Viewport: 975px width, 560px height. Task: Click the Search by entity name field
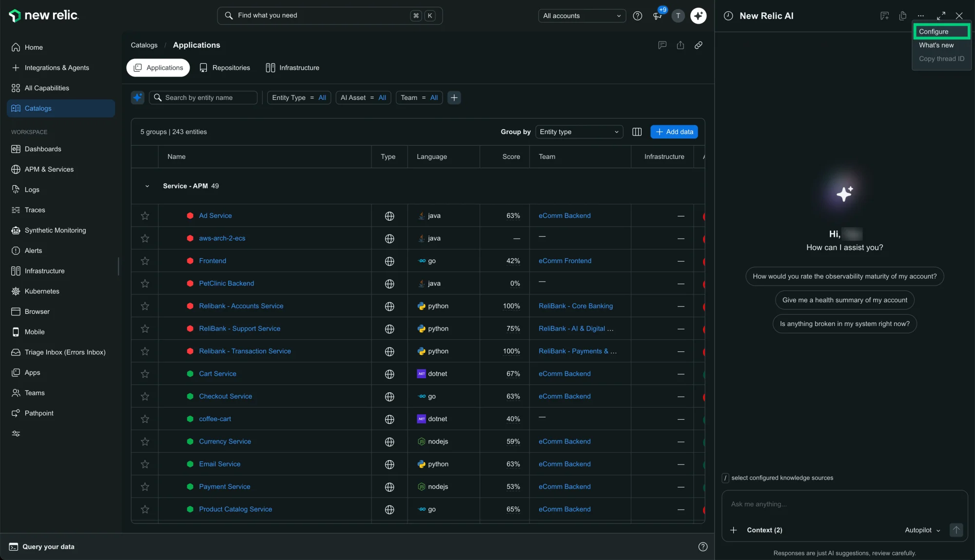[x=203, y=97]
